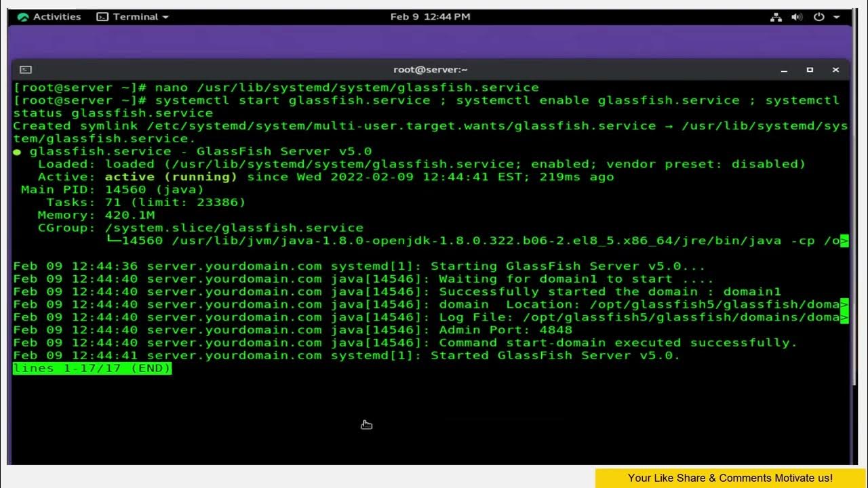Click the 'systemctl start glassfish.service' command text
Viewport: 868px width, 488px height.
click(293, 100)
